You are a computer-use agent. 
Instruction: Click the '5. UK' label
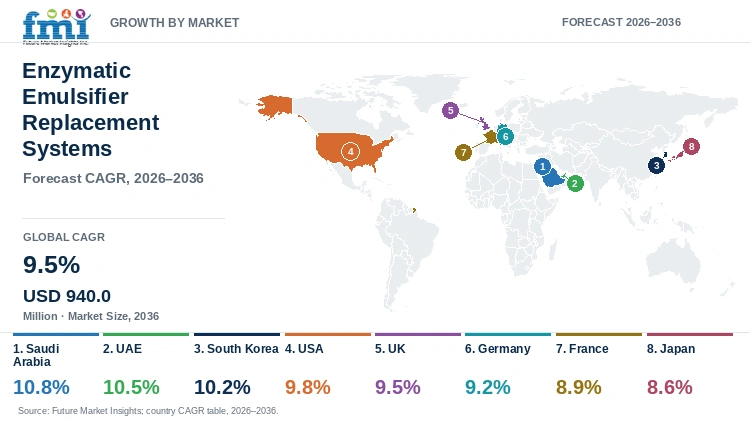[x=390, y=349]
